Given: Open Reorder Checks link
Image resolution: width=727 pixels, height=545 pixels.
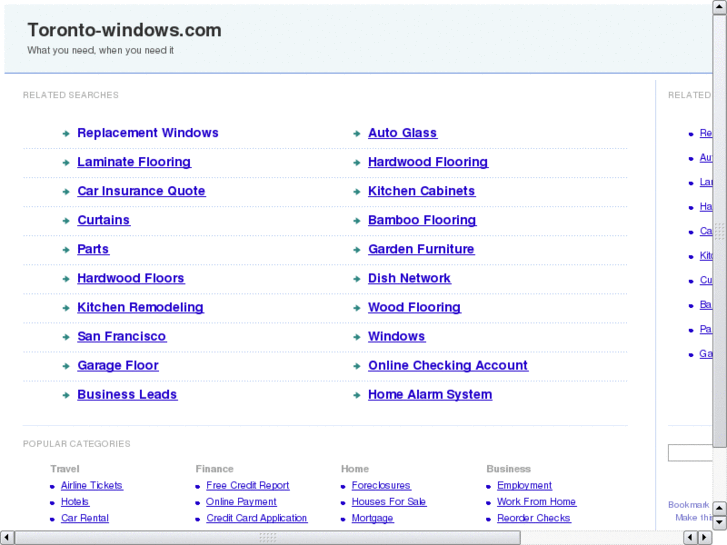Looking at the screenshot, I should pyautogui.click(x=534, y=518).
